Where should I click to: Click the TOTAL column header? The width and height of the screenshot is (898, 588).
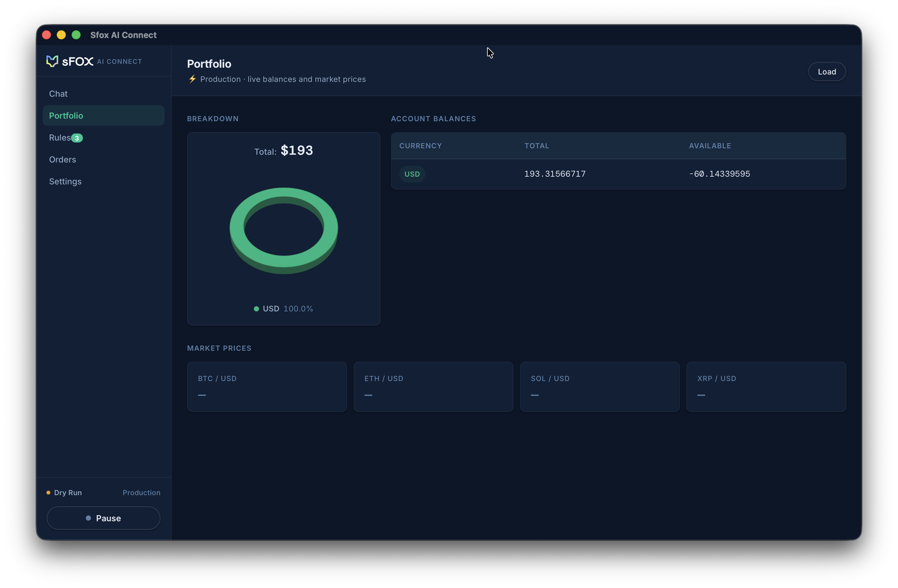click(x=536, y=146)
